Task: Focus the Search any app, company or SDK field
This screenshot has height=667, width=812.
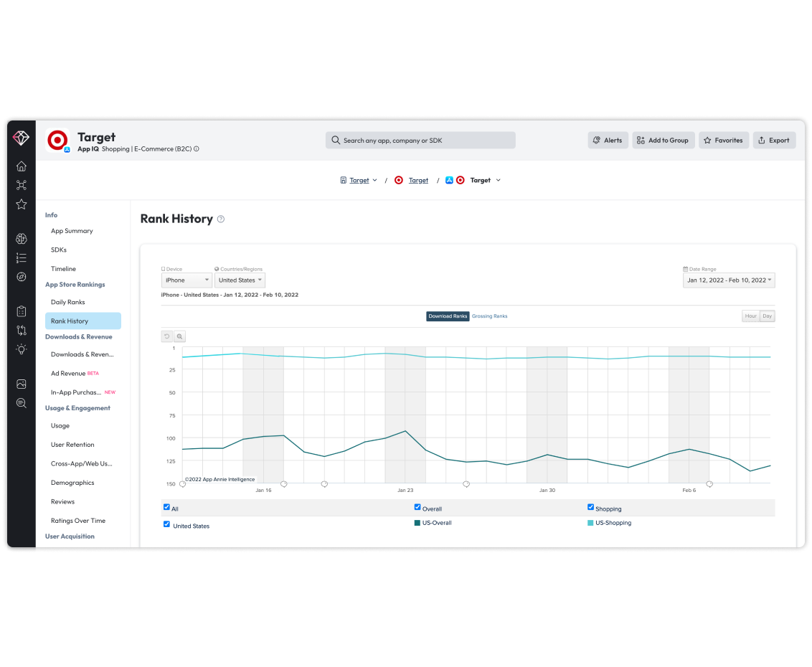Action: click(420, 141)
